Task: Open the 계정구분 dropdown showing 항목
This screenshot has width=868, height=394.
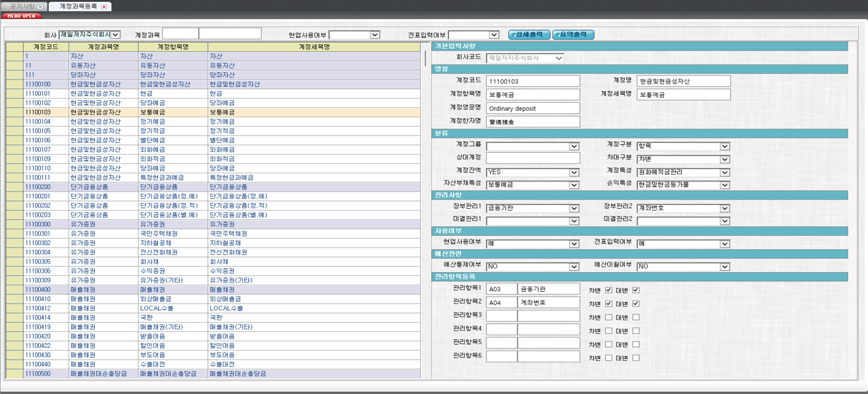Action: (724, 146)
